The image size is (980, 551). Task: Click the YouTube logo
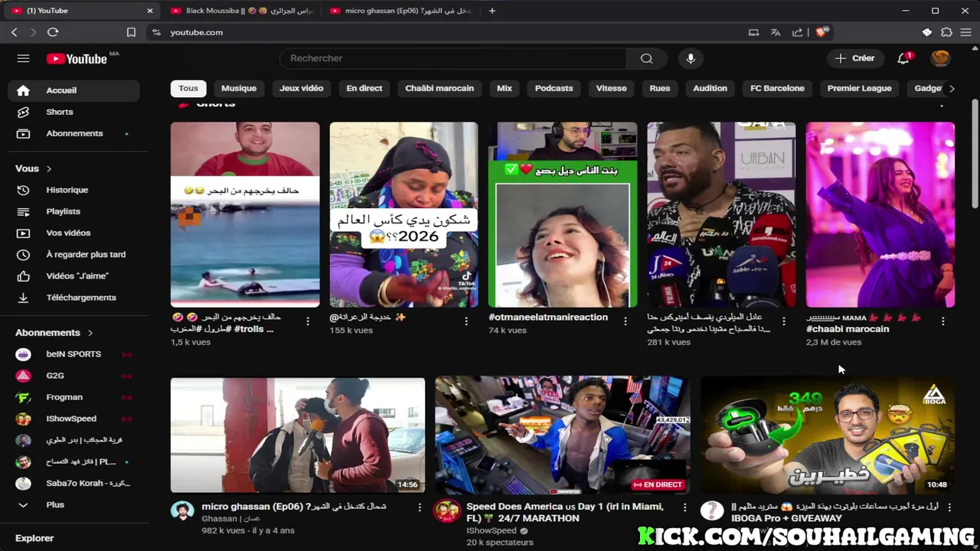[x=77, y=59]
